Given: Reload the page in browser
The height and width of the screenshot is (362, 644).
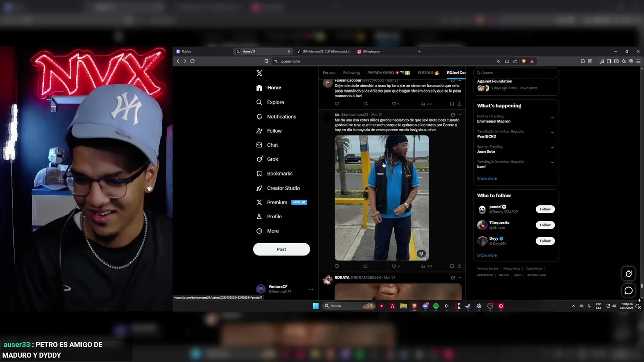Looking at the screenshot, I should point(192,61).
